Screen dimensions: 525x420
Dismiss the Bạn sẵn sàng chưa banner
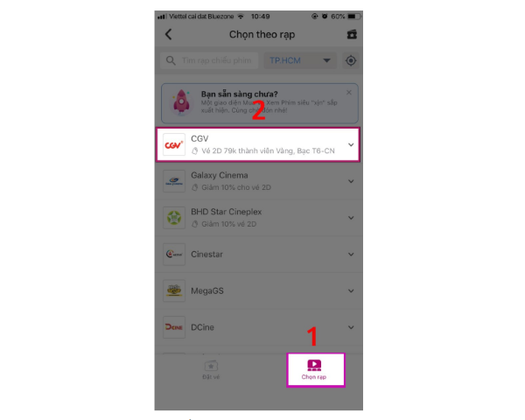[348, 93]
